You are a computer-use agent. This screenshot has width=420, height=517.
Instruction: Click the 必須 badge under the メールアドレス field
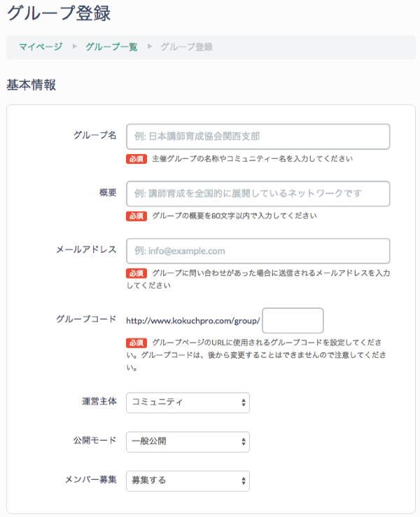coord(136,273)
